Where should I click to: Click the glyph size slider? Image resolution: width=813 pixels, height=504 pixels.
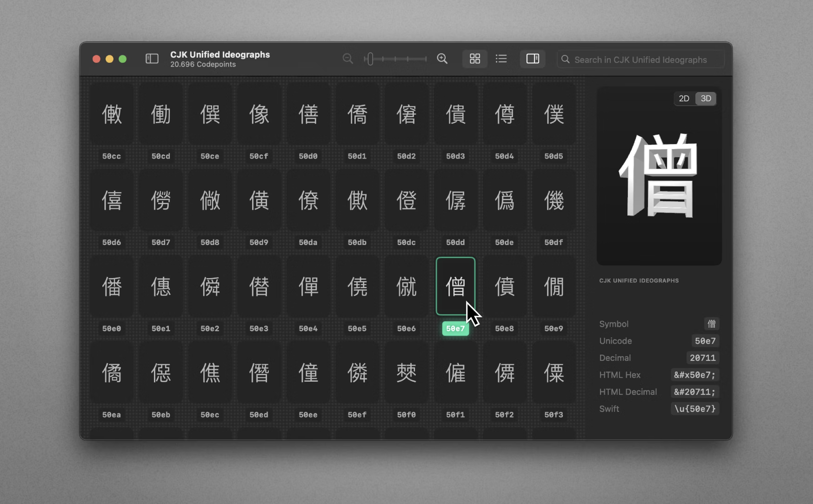point(395,59)
